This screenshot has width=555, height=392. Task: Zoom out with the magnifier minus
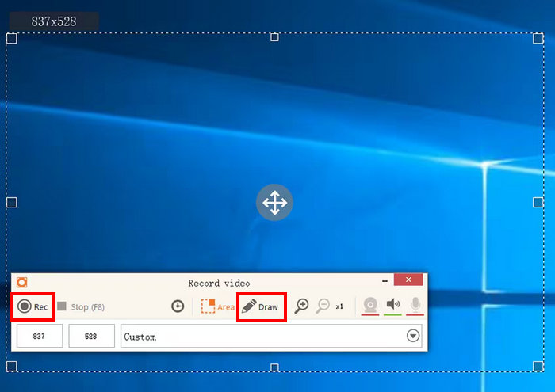point(323,306)
